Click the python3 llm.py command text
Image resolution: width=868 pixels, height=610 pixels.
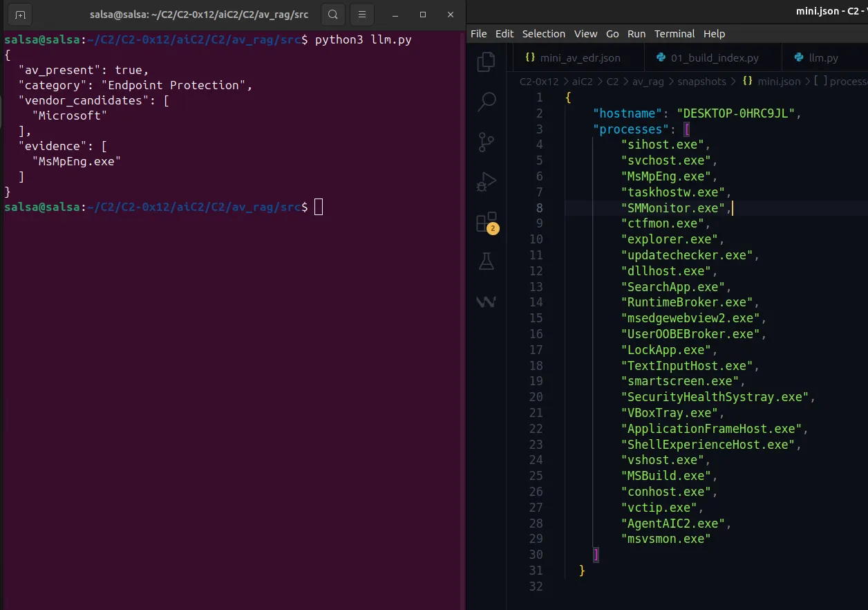(x=364, y=40)
